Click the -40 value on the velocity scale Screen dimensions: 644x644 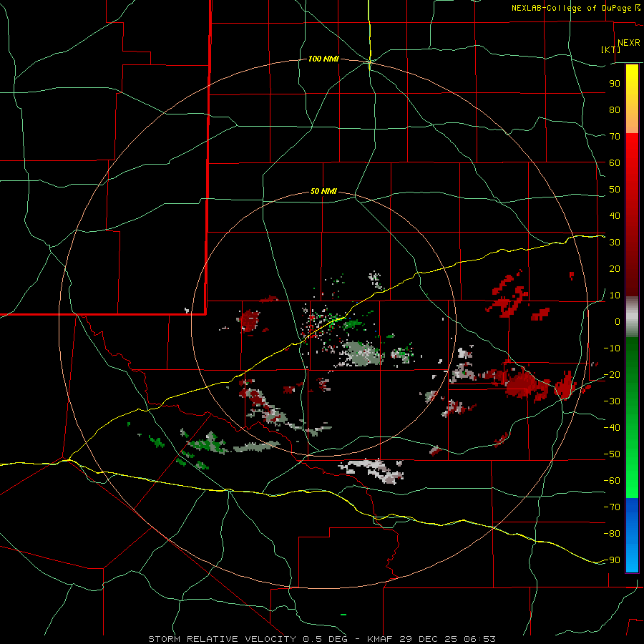612,428
